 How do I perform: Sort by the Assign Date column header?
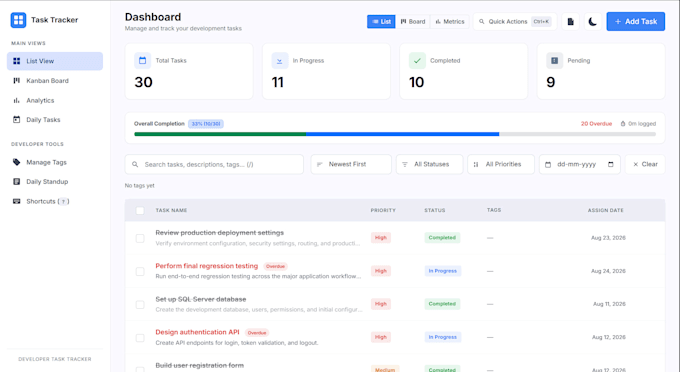605,210
